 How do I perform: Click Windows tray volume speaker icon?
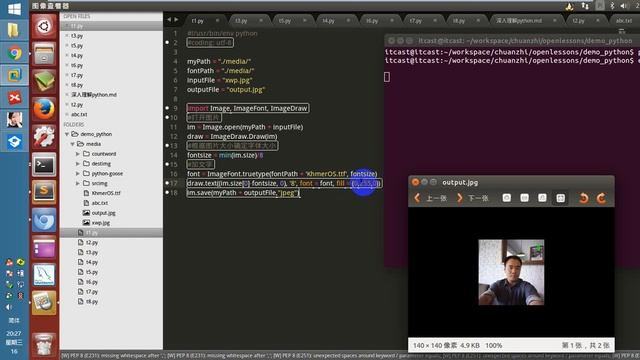click(9, 307)
